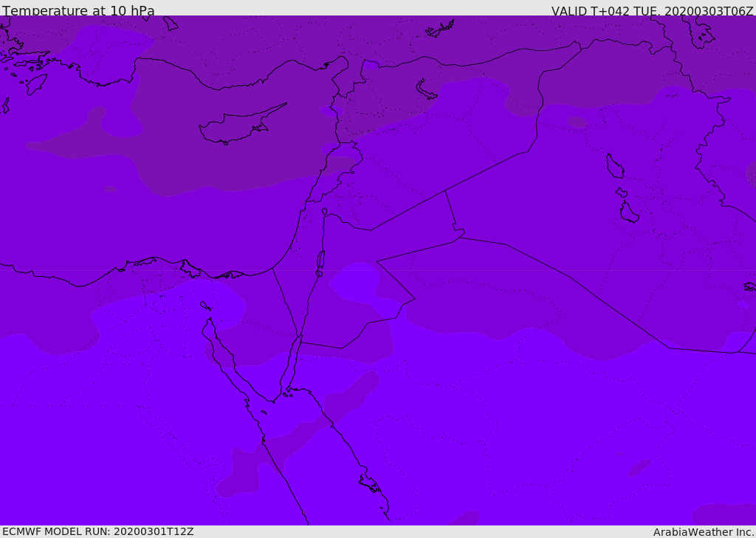Screen dimensions: 756x538
Task: Click the 'ArabiaWeather Inc' credit text
Action: pos(703,532)
